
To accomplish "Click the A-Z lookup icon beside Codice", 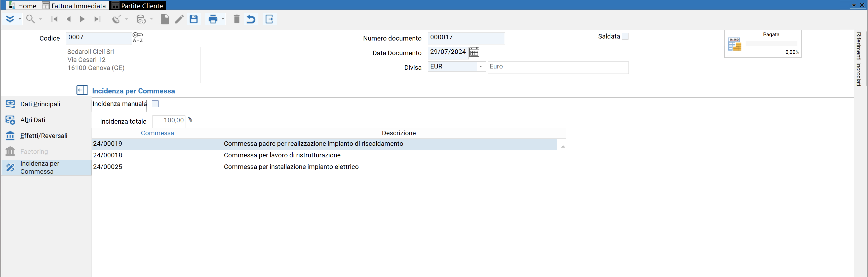I will [137, 41].
